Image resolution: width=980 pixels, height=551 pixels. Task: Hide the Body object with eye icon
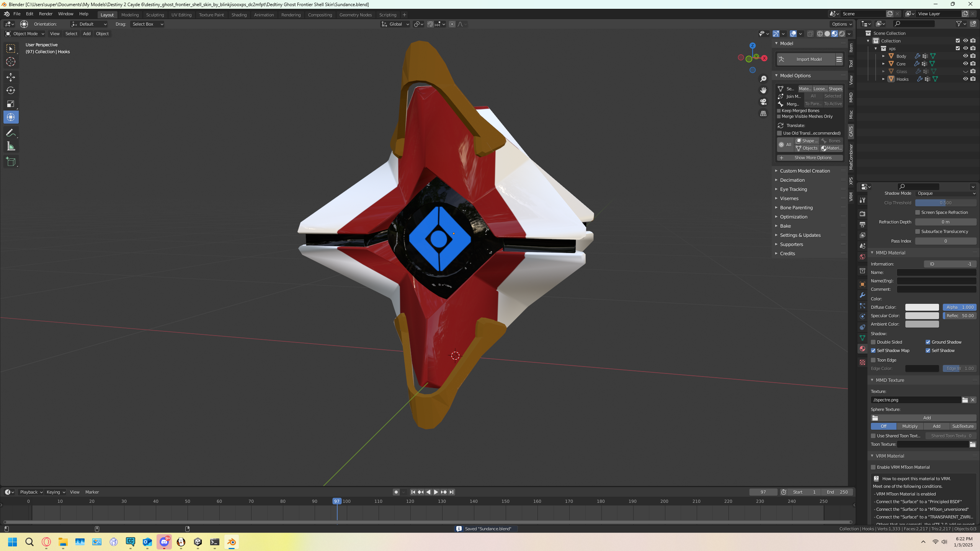965,56
